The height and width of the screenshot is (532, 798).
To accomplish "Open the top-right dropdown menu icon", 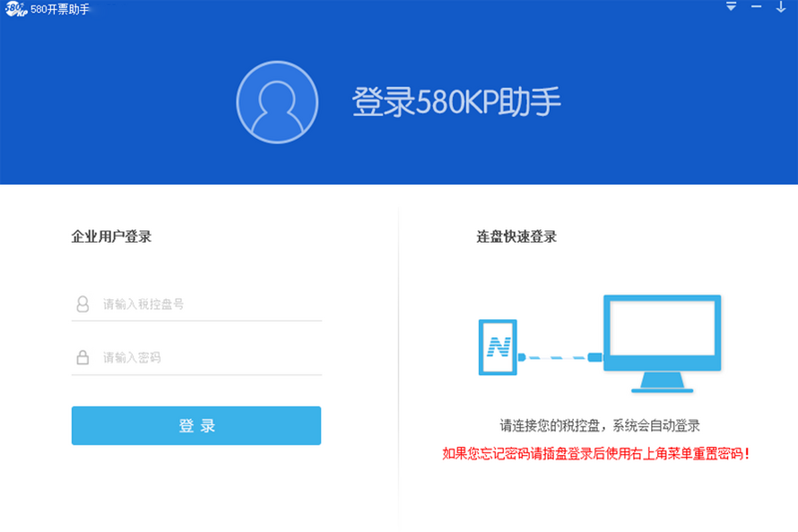I will point(731,7).
